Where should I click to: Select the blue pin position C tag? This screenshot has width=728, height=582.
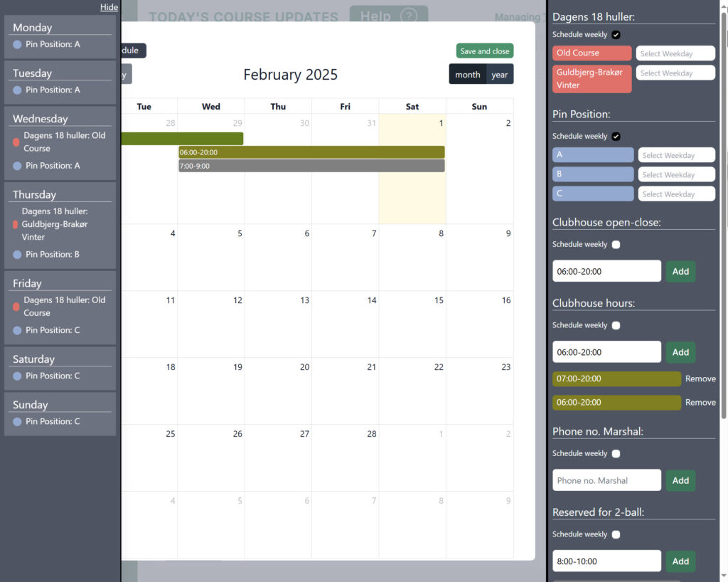pos(593,194)
